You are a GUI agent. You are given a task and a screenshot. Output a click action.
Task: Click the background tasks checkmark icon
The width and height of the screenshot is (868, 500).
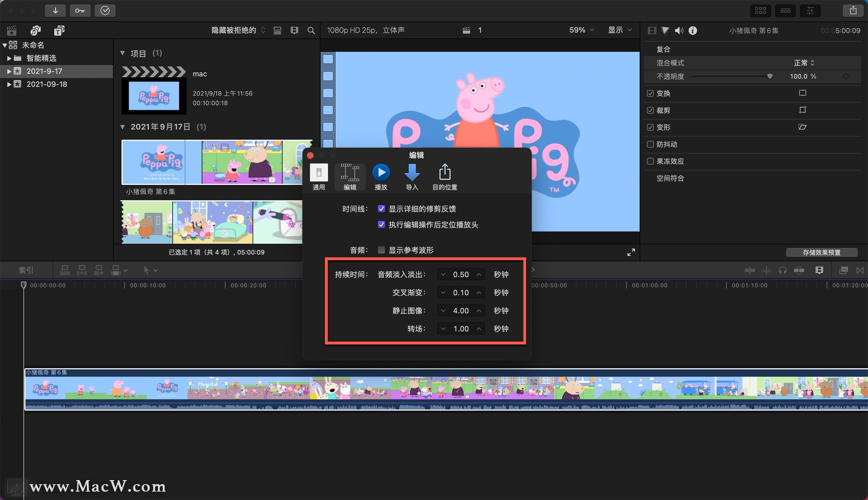pos(105,10)
